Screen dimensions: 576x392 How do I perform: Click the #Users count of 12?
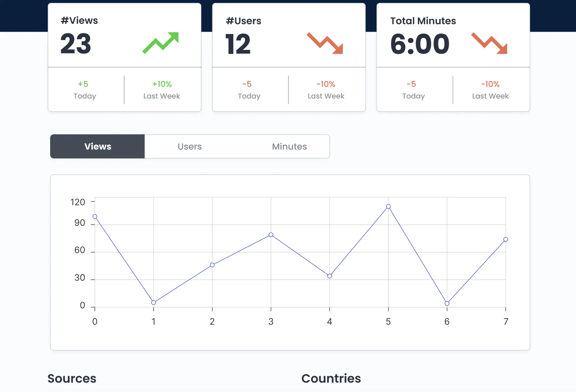(238, 44)
